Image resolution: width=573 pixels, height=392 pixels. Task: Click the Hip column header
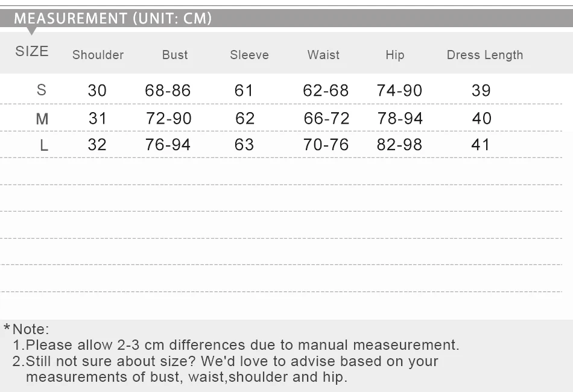point(394,55)
